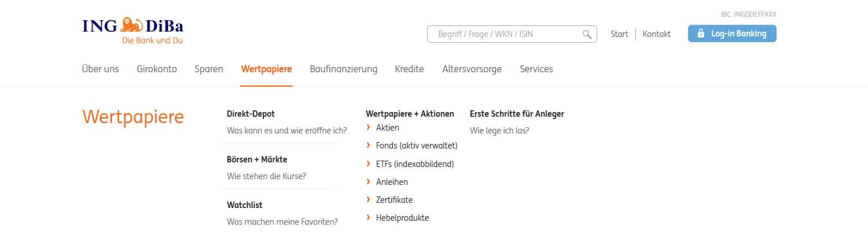This screenshot has height=245, width=868.
Task: Open the Kontakt link in header
Action: coord(657,34)
